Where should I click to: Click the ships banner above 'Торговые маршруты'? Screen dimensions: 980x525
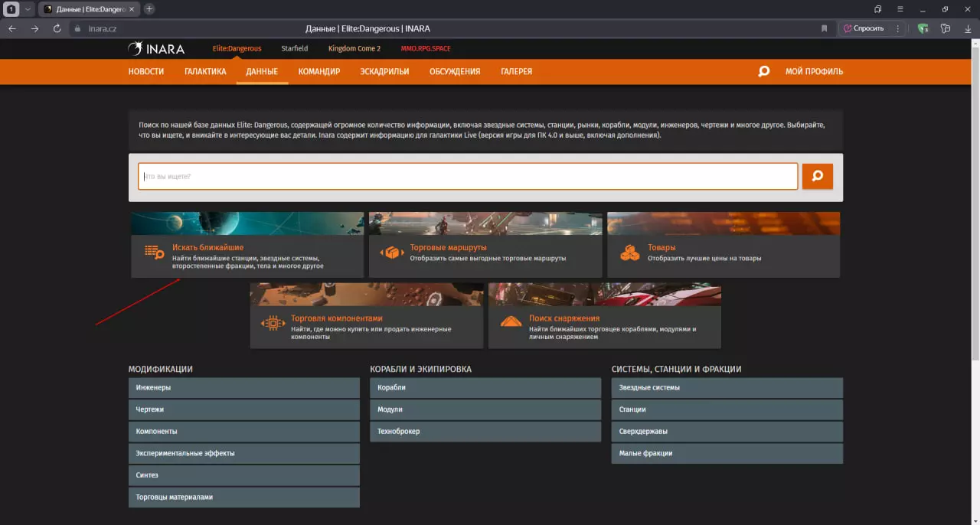click(x=485, y=223)
